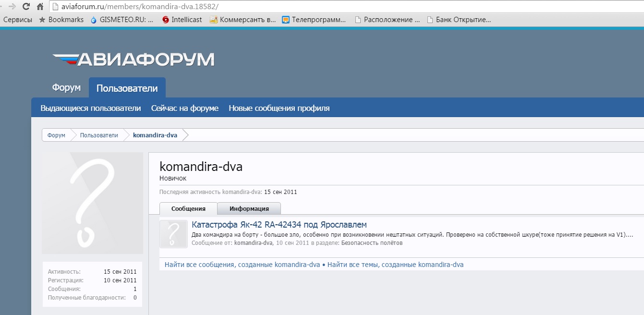Viewport: 644px width, 315px height.
Task: Click the Новичок user title text
Action: click(x=173, y=178)
